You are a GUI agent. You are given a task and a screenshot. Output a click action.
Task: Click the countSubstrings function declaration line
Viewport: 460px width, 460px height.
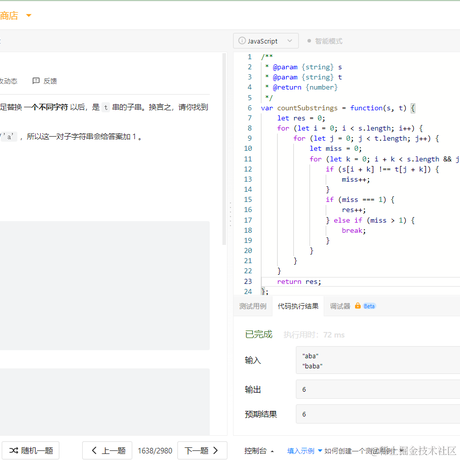(338, 108)
